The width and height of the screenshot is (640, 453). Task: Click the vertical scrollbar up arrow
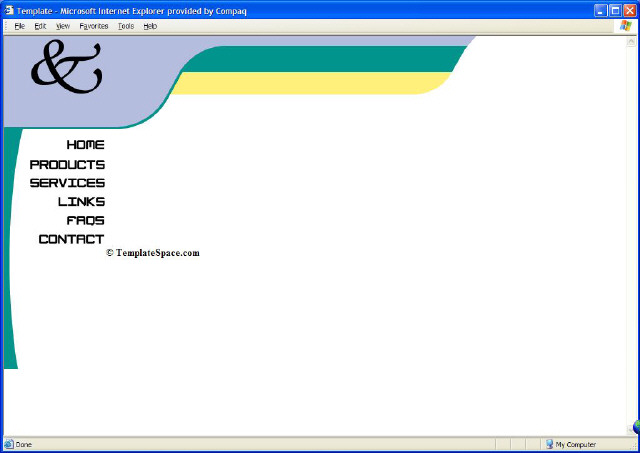[x=631, y=42]
